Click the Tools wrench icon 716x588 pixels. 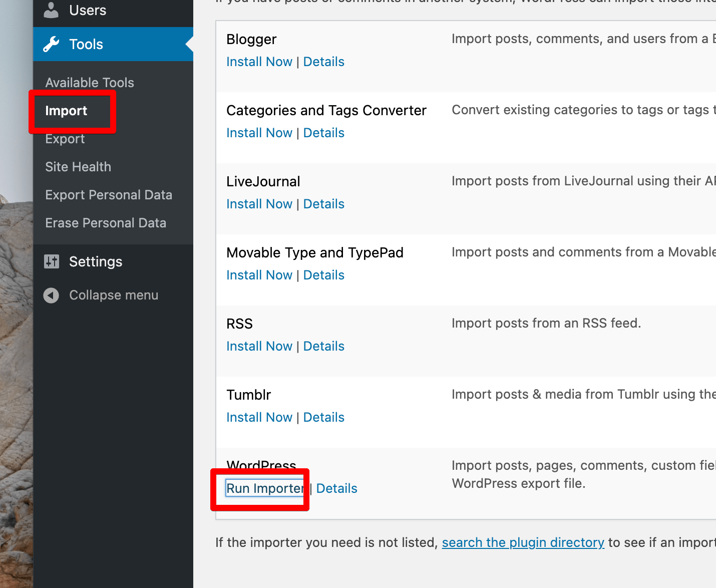tap(51, 44)
